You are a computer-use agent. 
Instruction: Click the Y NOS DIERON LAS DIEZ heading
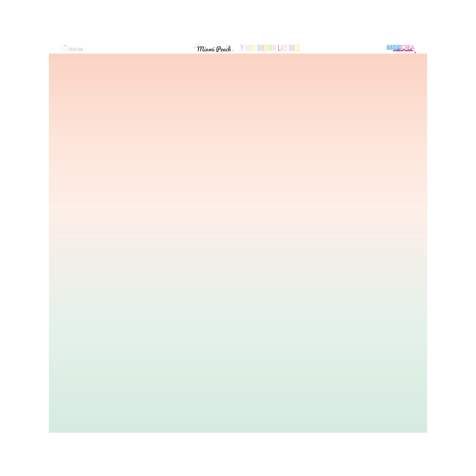tap(270, 48)
